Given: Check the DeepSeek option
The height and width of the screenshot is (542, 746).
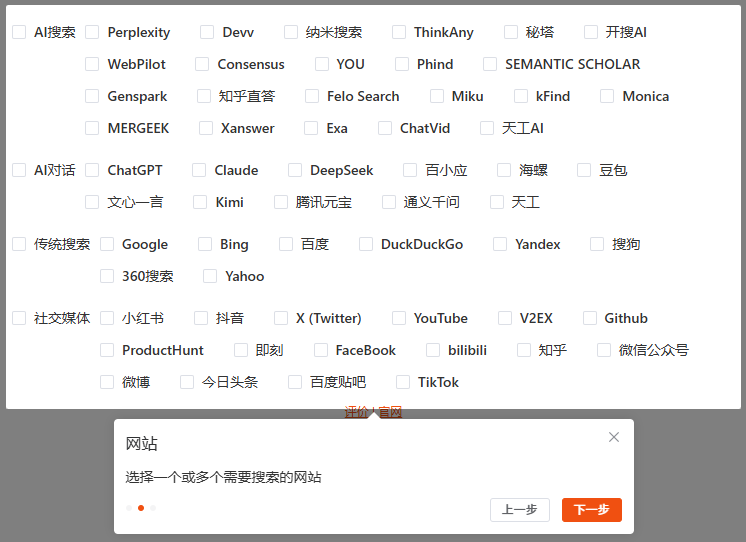Looking at the screenshot, I should click(295, 170).
